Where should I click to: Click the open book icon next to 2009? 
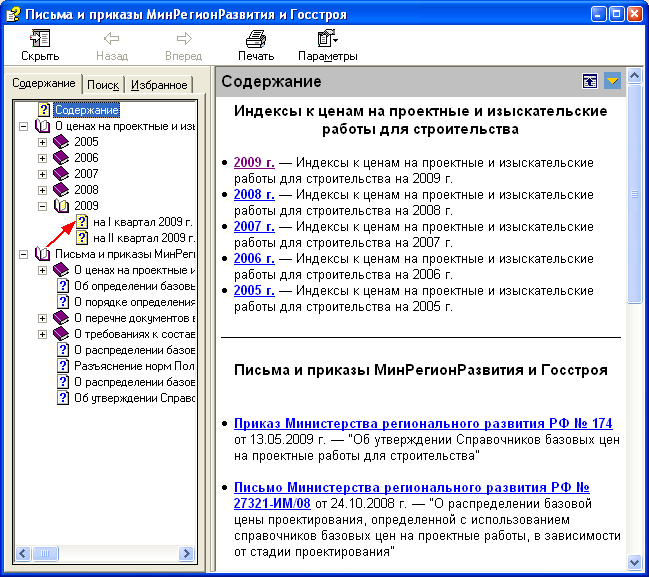[x=61, y=206]
